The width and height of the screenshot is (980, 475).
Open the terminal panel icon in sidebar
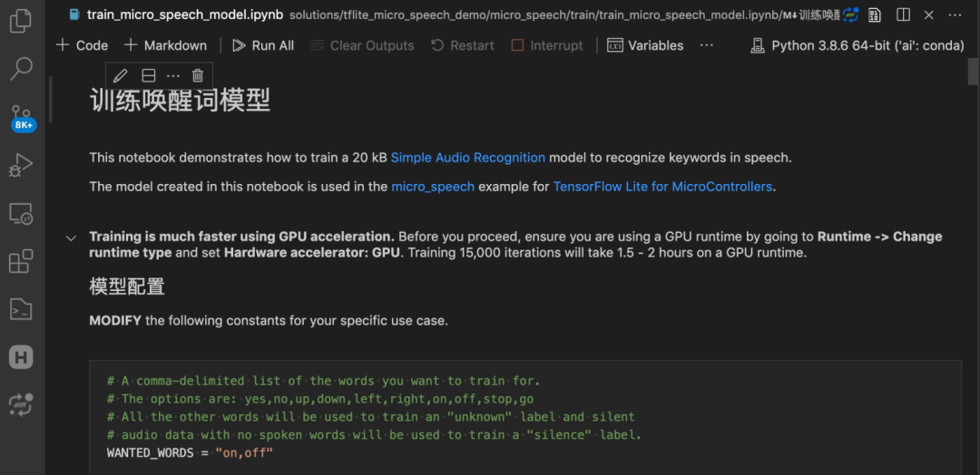tap(20, 309)
